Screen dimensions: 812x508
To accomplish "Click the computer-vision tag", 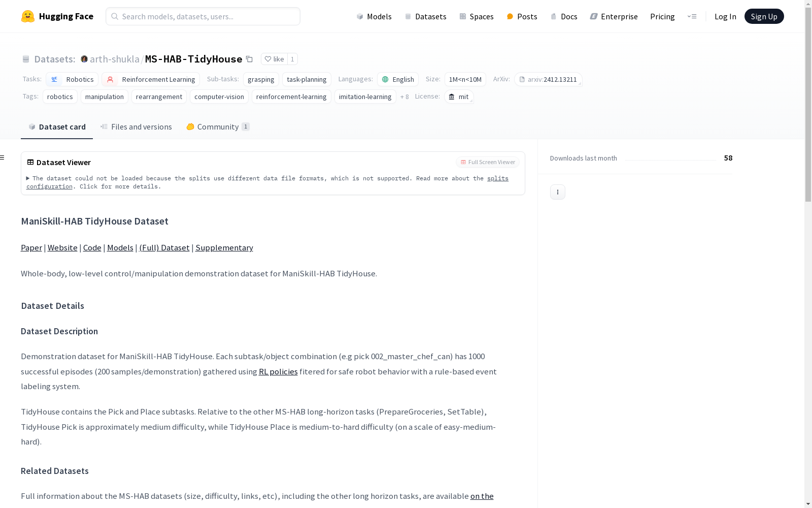I will (219, 97).
